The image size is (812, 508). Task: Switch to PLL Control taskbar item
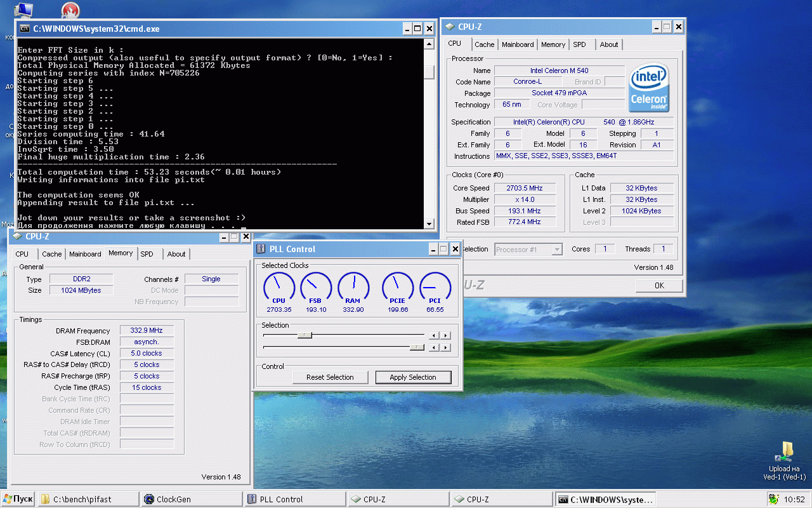click(x=294, y=499)
